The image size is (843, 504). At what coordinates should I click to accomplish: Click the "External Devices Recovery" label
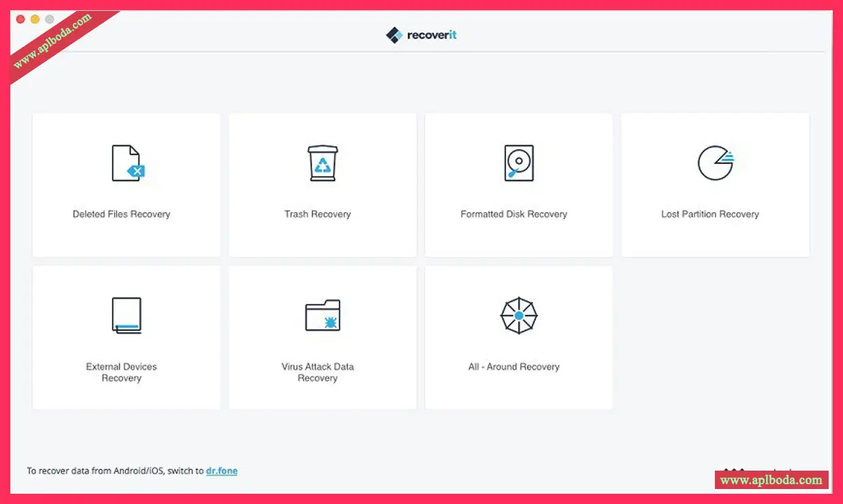click(x=121, y=373)
